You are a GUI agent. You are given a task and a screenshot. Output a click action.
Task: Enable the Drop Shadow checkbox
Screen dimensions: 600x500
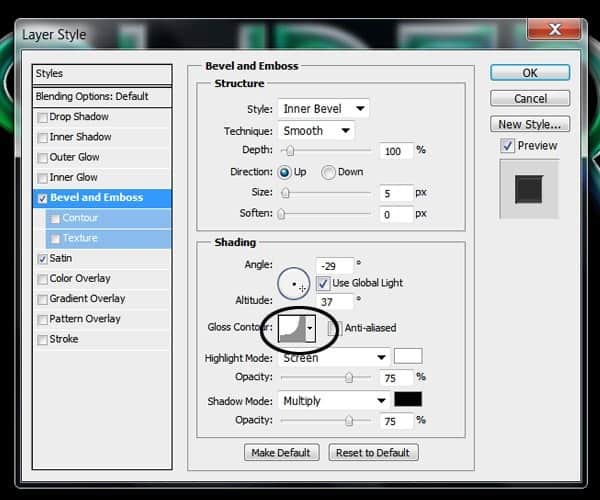(x=42, y=117)
